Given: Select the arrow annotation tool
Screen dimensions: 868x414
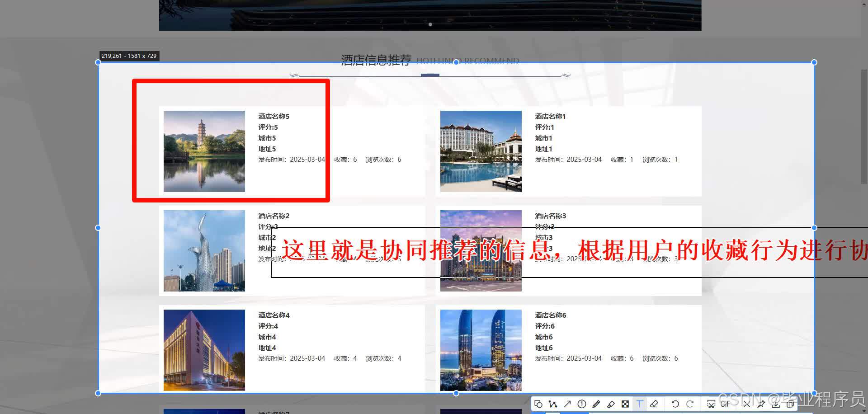Looking at the screenshot, I should click(x=567, y=404).
